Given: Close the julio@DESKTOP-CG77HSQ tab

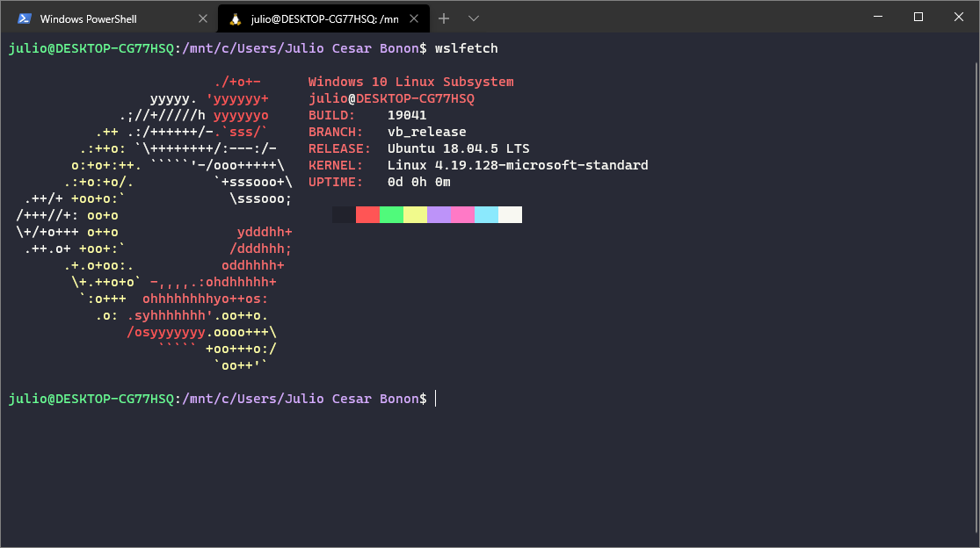Looking at the screenshot, I should [414, 18].
